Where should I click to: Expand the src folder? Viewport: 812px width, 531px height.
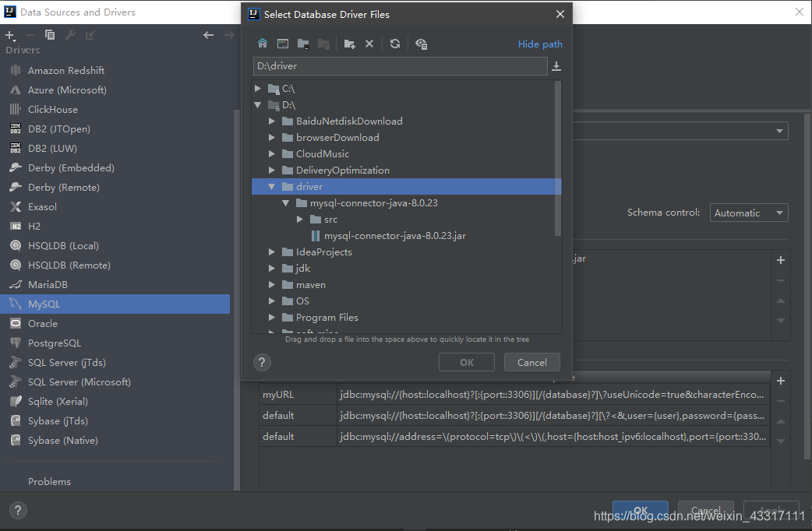coord(300,220)
